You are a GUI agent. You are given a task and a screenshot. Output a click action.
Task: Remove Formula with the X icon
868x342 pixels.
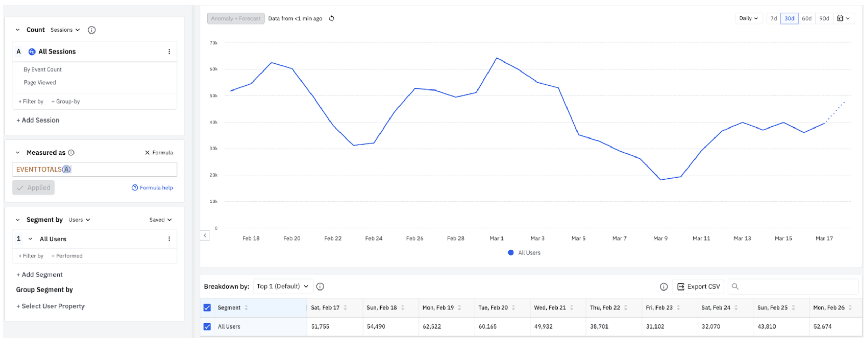point(147,153)
